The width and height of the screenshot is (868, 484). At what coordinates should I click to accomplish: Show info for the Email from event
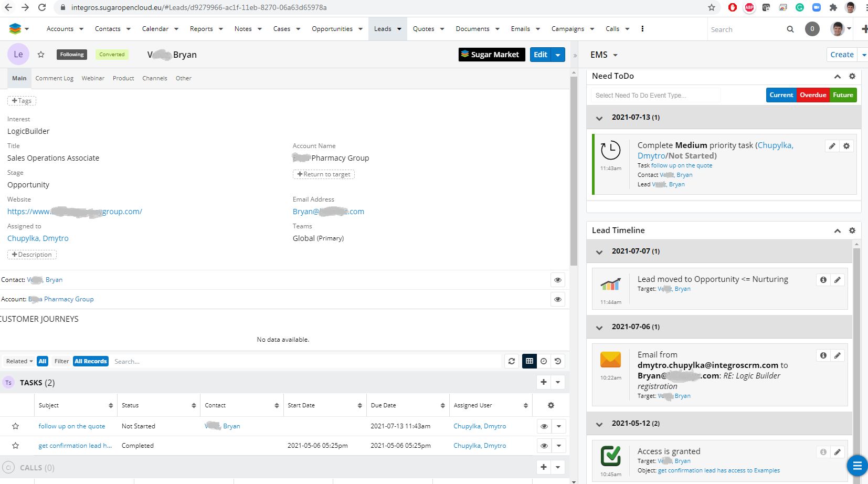(823, 355)
